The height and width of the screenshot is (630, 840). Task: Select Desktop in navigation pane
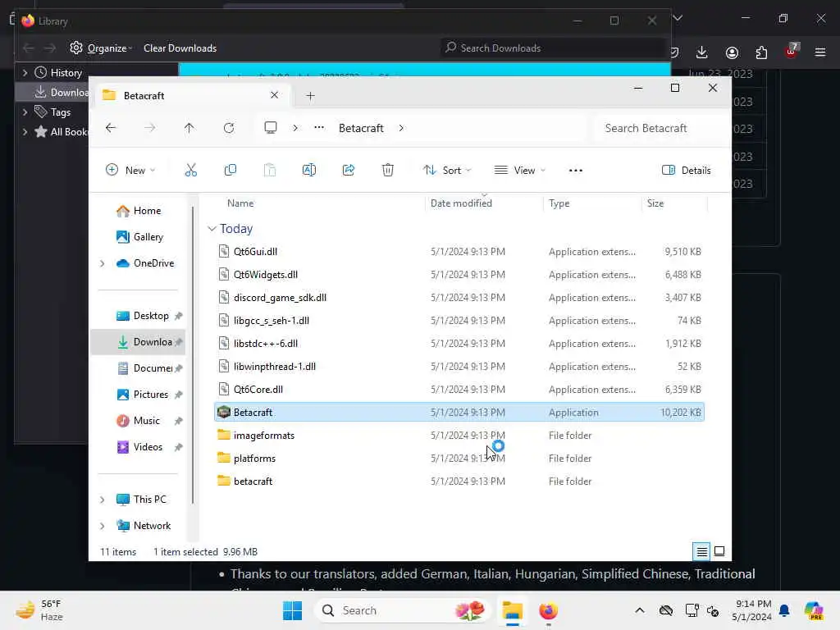point(143,316)
